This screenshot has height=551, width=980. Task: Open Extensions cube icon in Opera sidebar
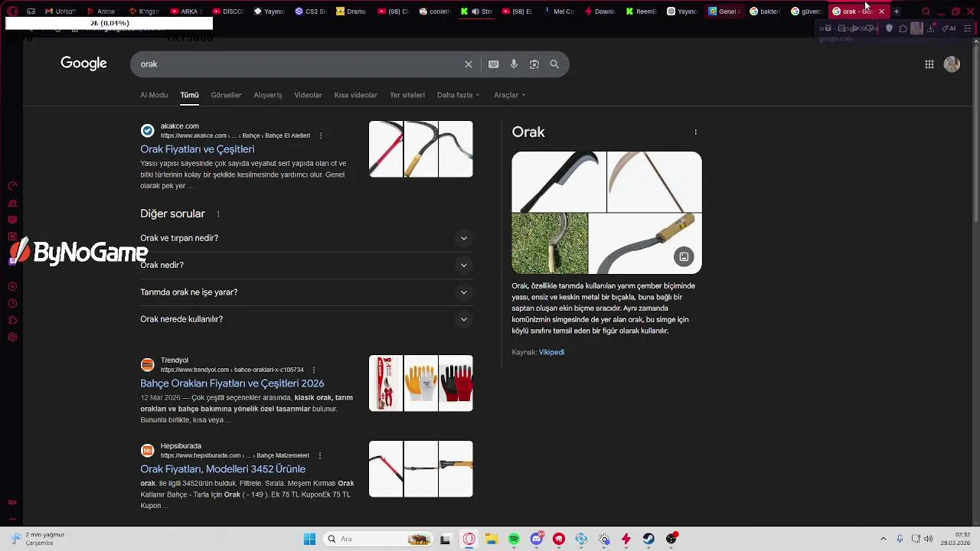12,320
